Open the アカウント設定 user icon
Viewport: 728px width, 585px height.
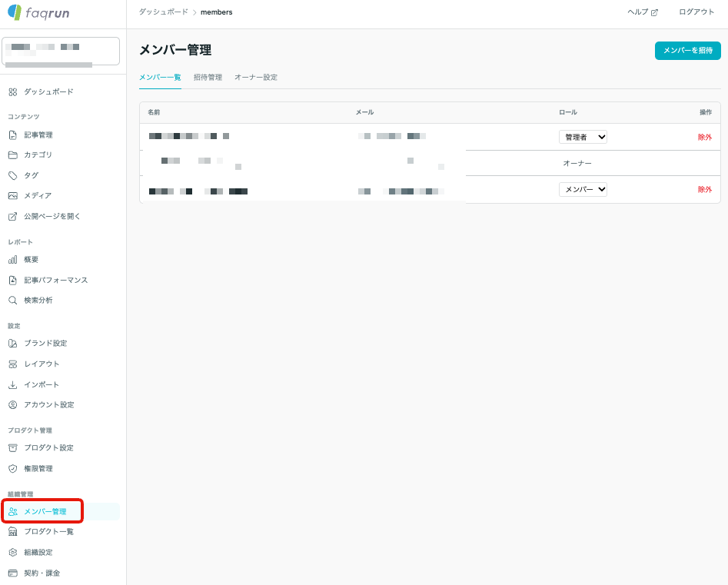click(13, 405)
